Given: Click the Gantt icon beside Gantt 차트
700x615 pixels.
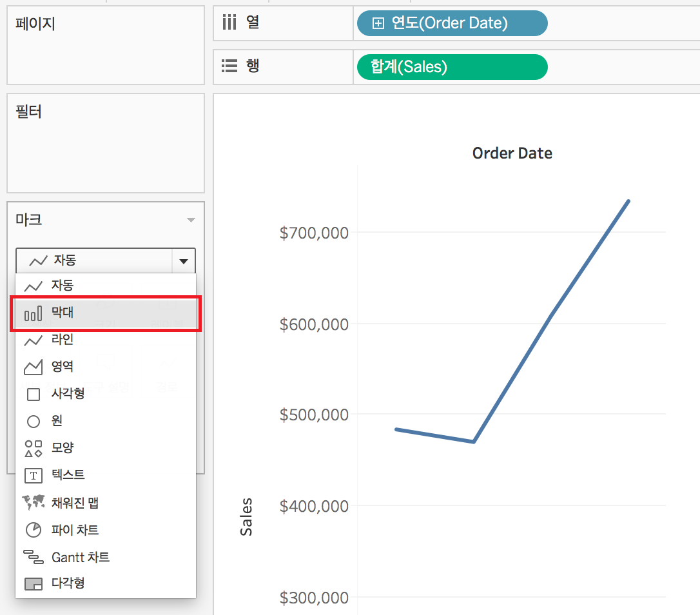Looking at the screenshot, I should click(x=34, y=557).
